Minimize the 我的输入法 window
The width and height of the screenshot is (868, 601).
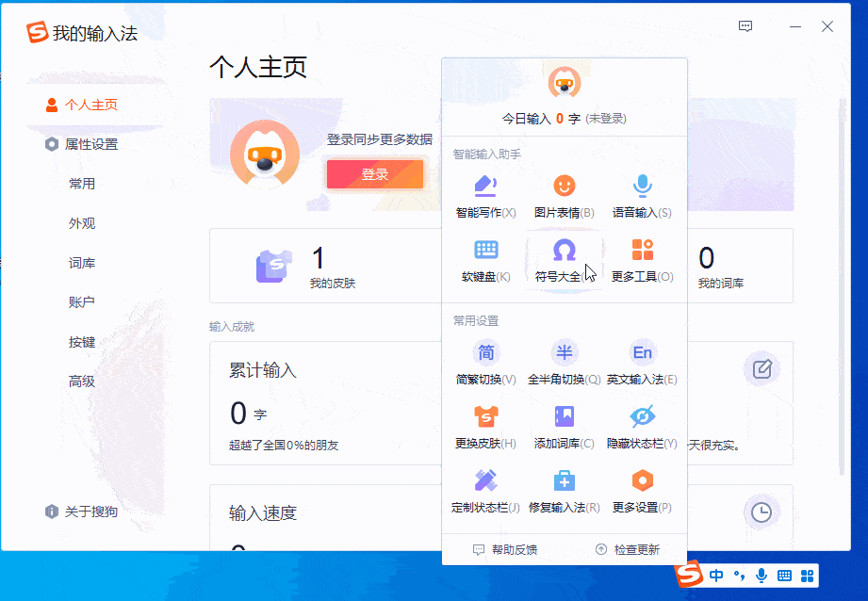pos(795,26)
